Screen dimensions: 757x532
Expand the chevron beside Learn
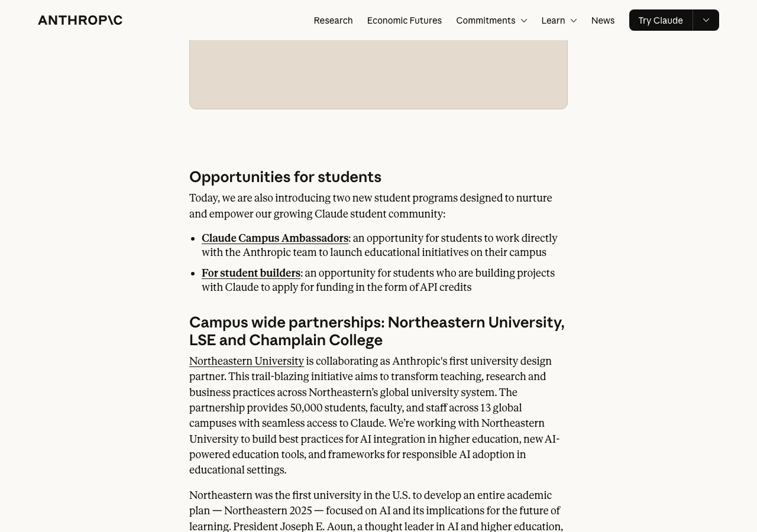(574, 21)
